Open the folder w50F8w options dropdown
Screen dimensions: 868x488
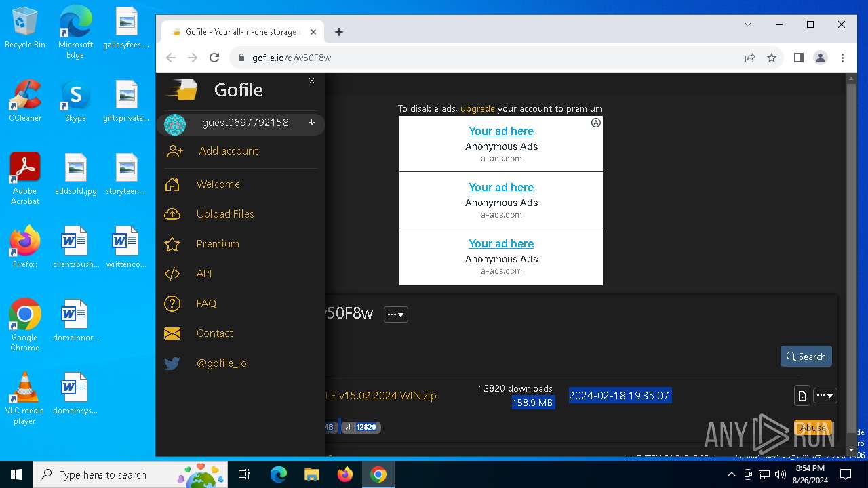point(396,314)
